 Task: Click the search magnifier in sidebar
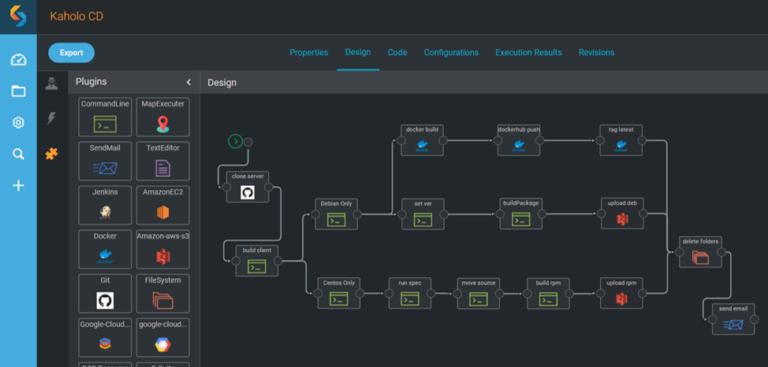tap(19, 154)
